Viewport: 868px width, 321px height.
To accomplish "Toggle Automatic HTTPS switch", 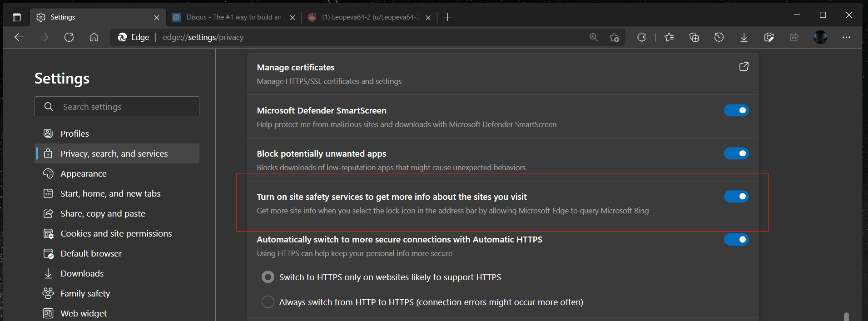I will [736, 239].
